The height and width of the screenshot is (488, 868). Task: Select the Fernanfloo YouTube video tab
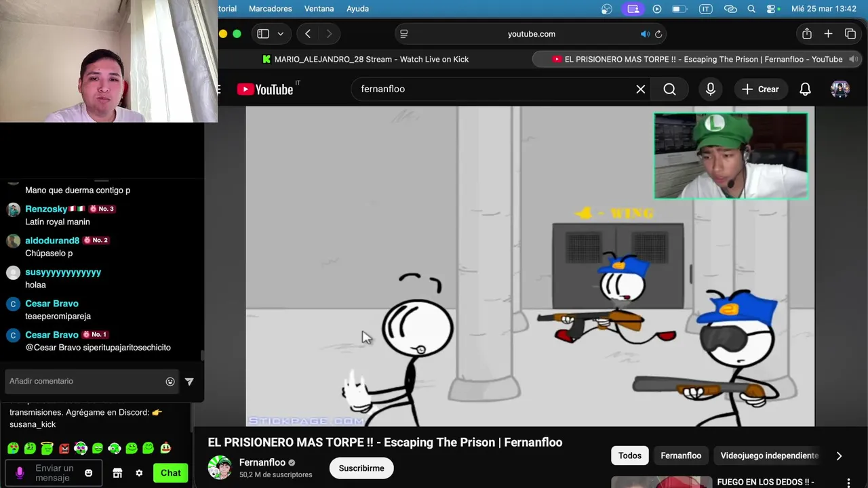click(x=697, y=59)
